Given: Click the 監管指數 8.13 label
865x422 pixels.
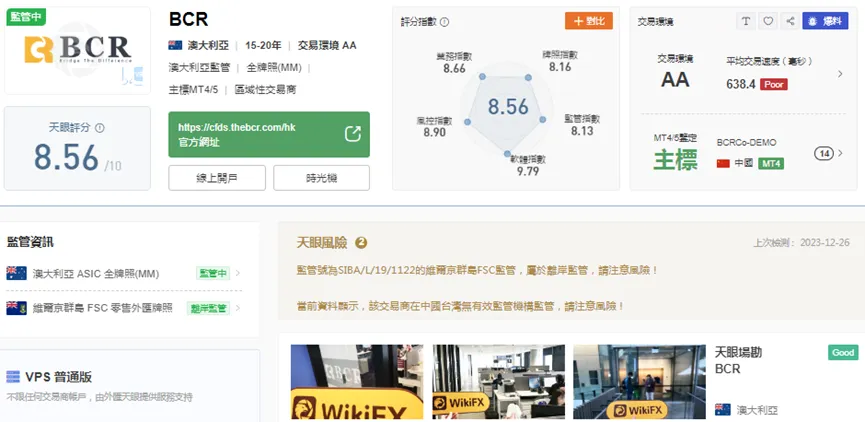Looking at the screenshot, I should point(582,125).
